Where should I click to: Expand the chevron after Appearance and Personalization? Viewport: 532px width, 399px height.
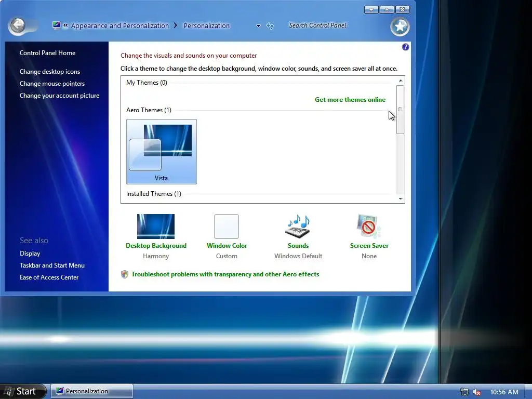click(x=176, y=25)
